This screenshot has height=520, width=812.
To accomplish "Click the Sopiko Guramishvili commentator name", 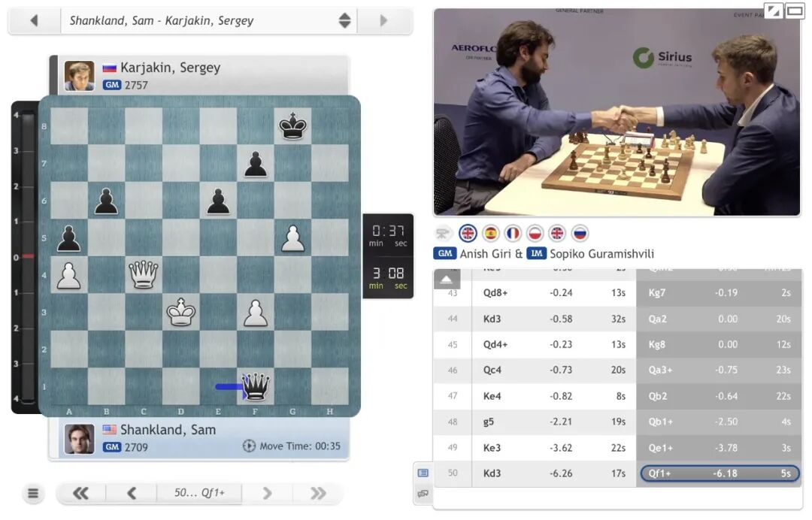I will click(601, 254).
